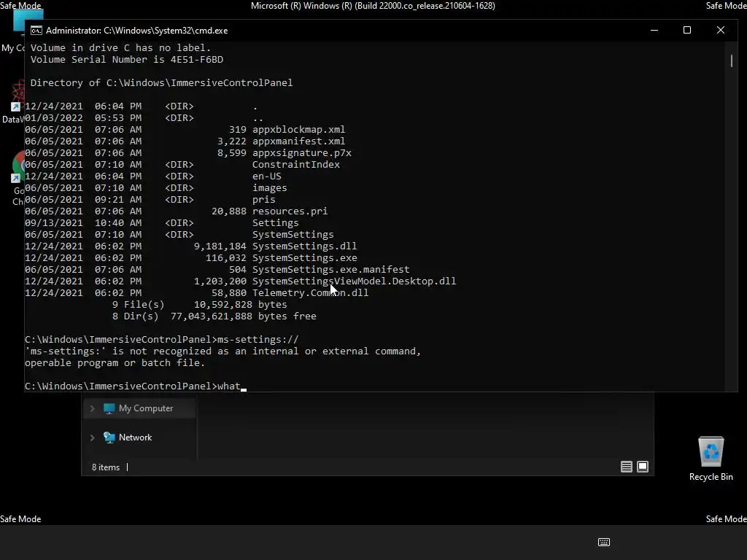The image size is (747, 560).
Task: Click the resources.pri file entry
Action: click(x=290, y=211)
